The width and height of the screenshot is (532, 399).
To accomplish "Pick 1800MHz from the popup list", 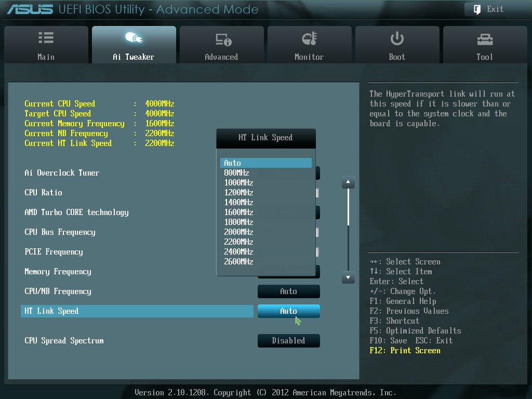I will point(265,222).
